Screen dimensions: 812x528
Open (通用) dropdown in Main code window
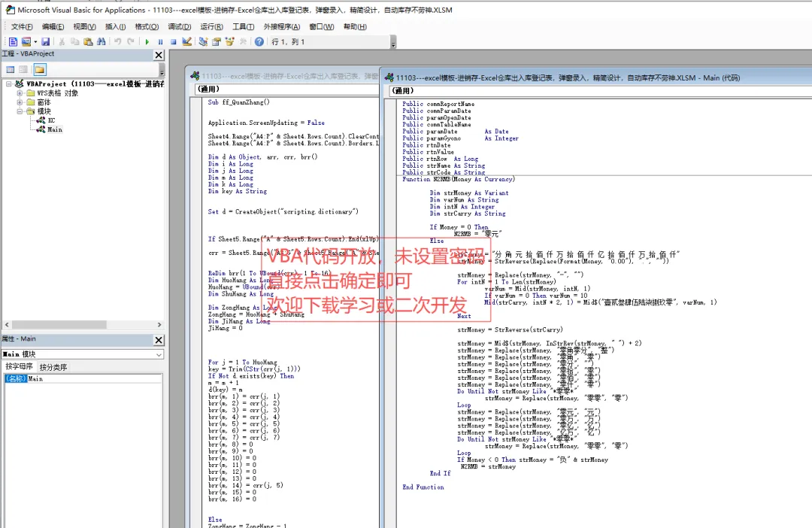(x=600, y=91)
